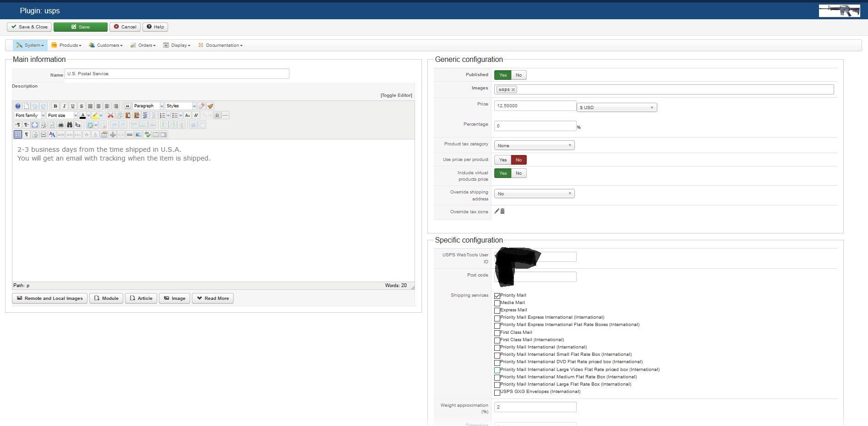Click Toggle Editor link
Screen dimensions: 868x426
pos(396,95)
